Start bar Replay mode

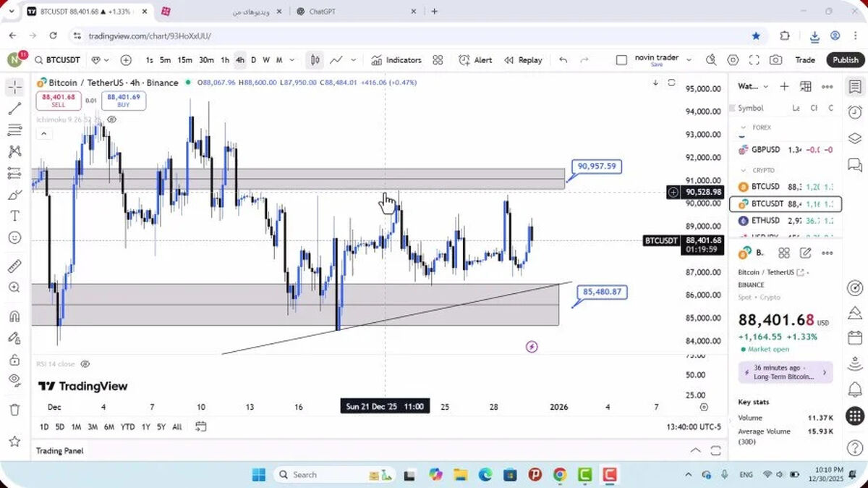[523, 60]
